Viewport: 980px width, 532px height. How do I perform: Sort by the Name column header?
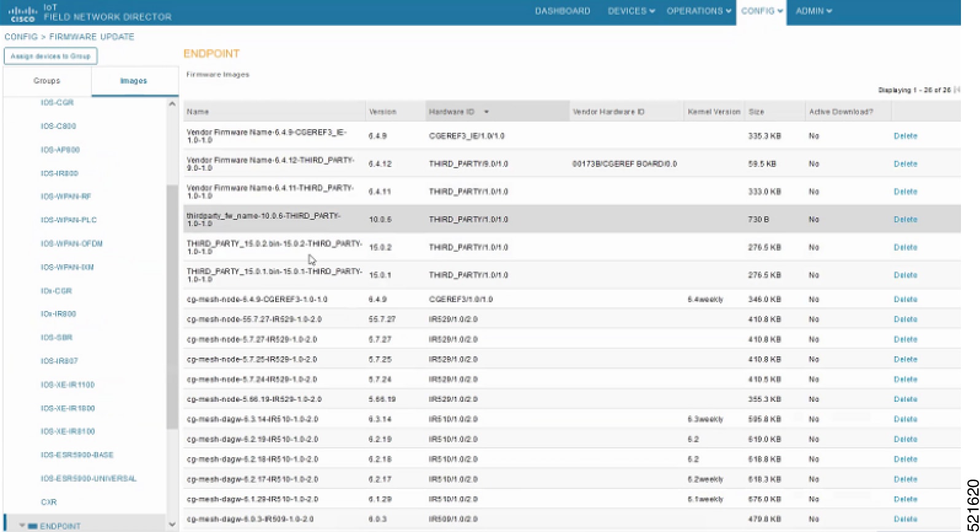coord(274,111)
